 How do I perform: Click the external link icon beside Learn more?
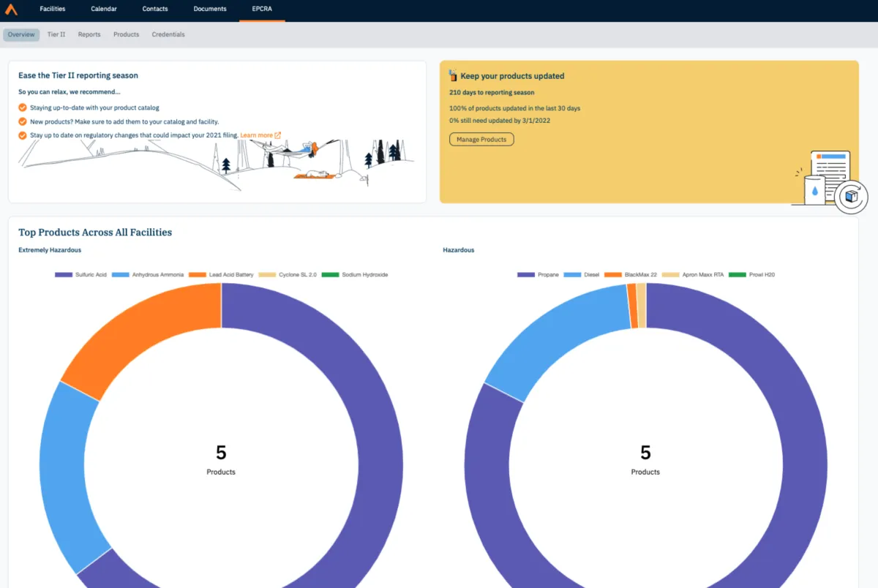tap(278, 135)
